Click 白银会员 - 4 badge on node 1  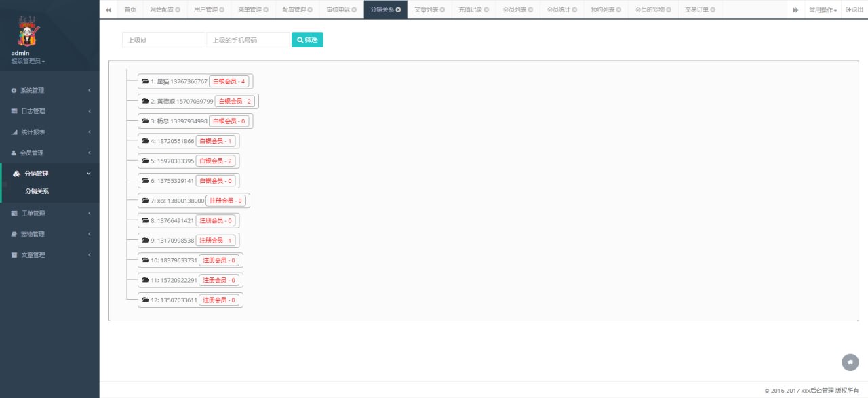(229, 81)
